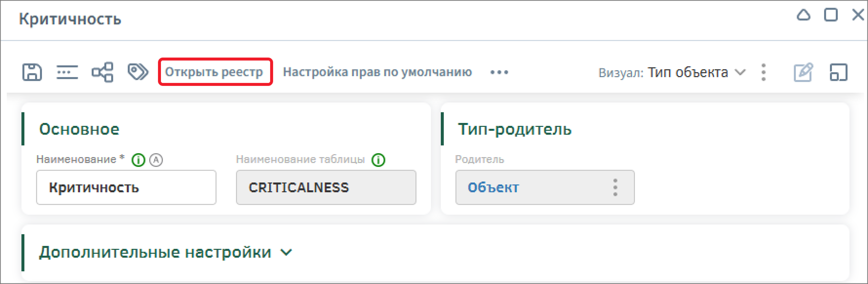The height and width of the screenshot is (284, 868).
Task: Click the dashed list lines toolbar icon
Action: click(67, 72)
